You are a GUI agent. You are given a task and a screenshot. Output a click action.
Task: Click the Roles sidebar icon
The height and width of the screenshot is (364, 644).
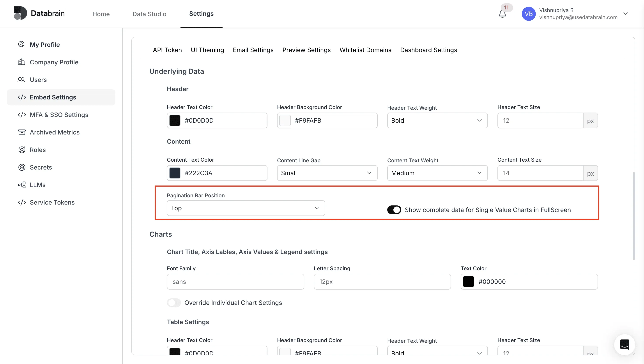tap(22, 150)
